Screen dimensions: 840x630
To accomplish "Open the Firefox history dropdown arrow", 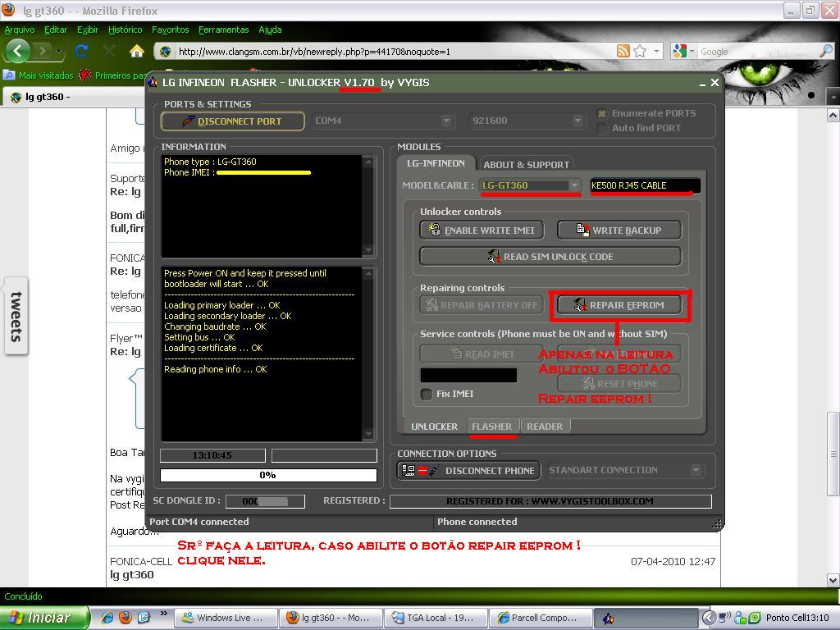I will point(59,52).
